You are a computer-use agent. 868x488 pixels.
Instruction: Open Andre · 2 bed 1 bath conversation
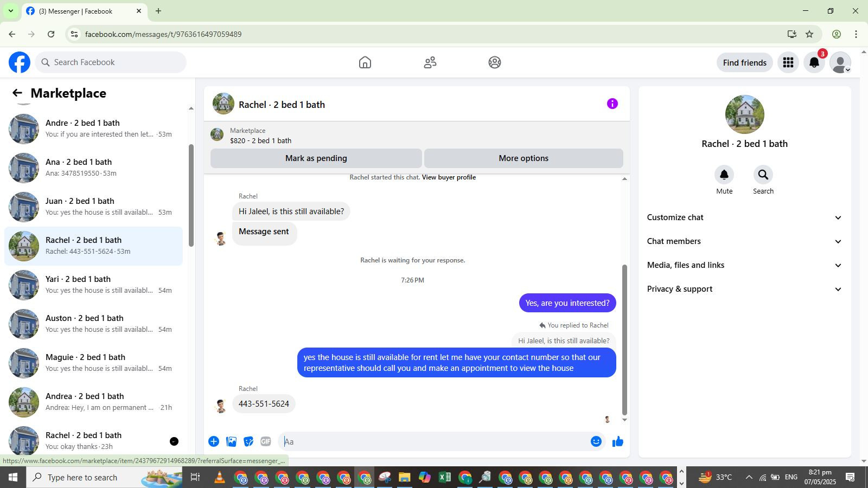pyautogui.click(x=93, y=129)
